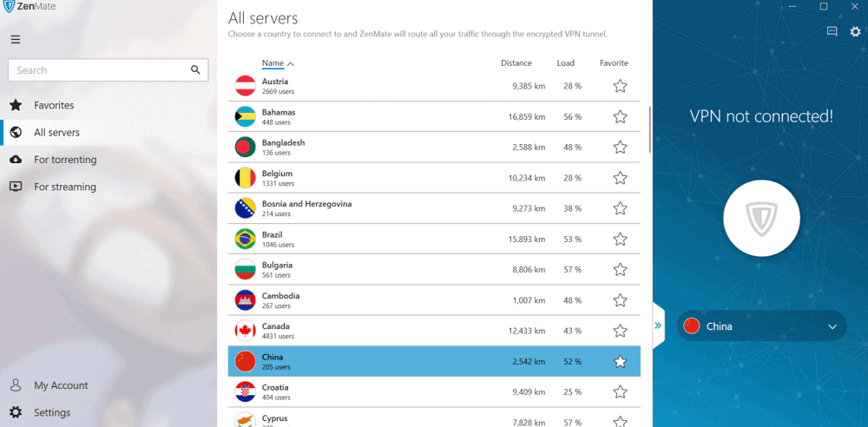Screen dimensions: 868x427
Task: Sort by Name column header arrow
Action: [291, 64]
